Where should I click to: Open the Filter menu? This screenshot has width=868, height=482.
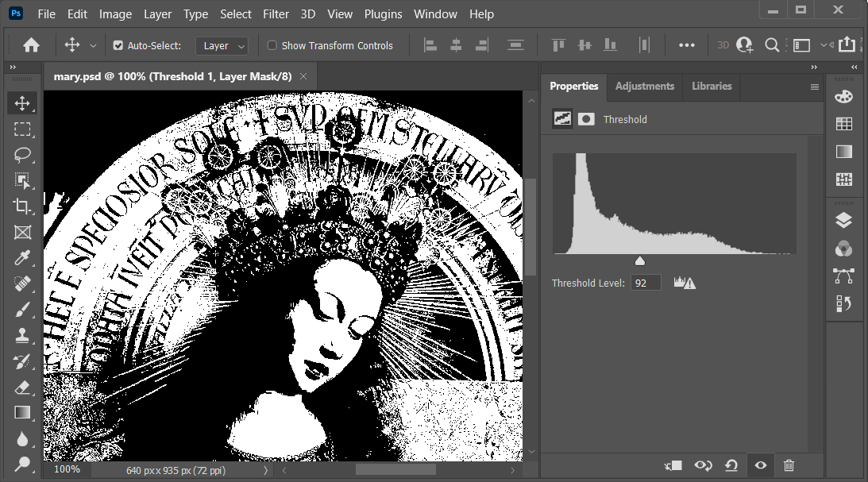276,14
